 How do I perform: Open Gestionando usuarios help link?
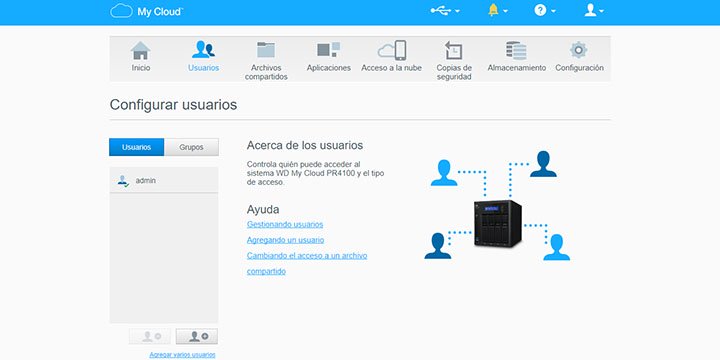click(285, 225)
